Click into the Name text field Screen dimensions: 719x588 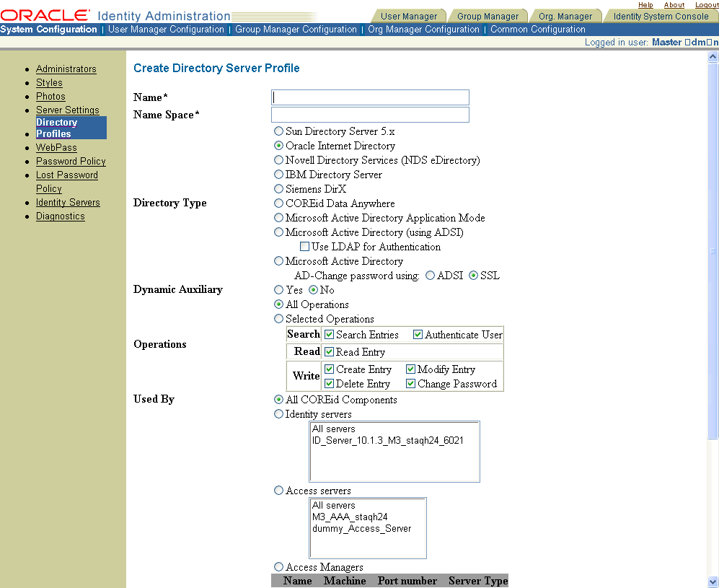(x=370, y=97)
